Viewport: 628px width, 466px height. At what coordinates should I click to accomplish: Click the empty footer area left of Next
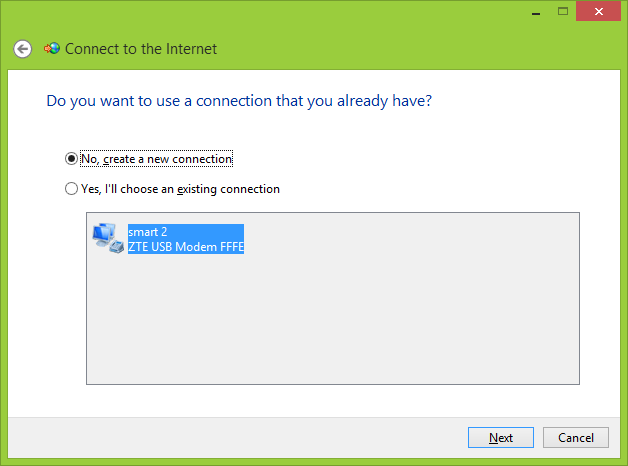coord(250,438)
